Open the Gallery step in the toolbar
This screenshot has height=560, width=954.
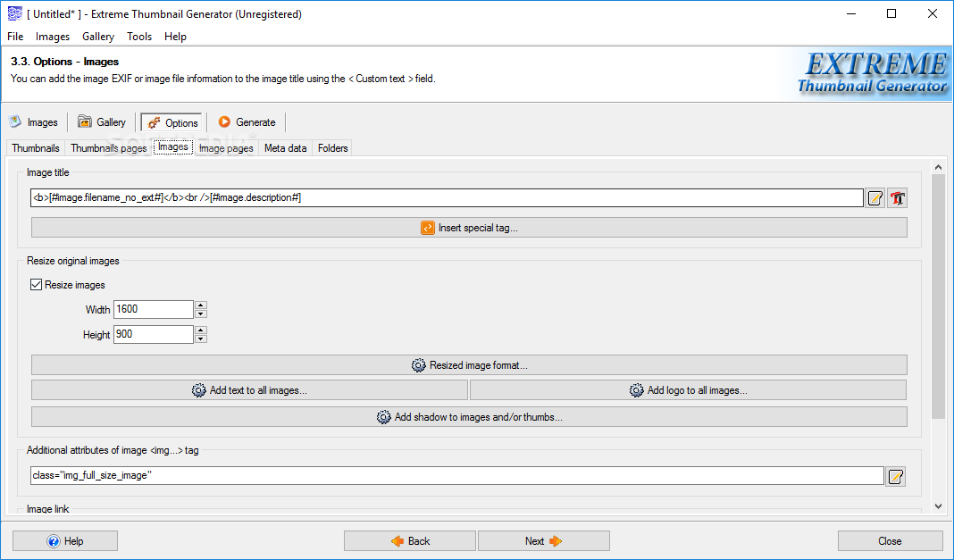[102, 122]
